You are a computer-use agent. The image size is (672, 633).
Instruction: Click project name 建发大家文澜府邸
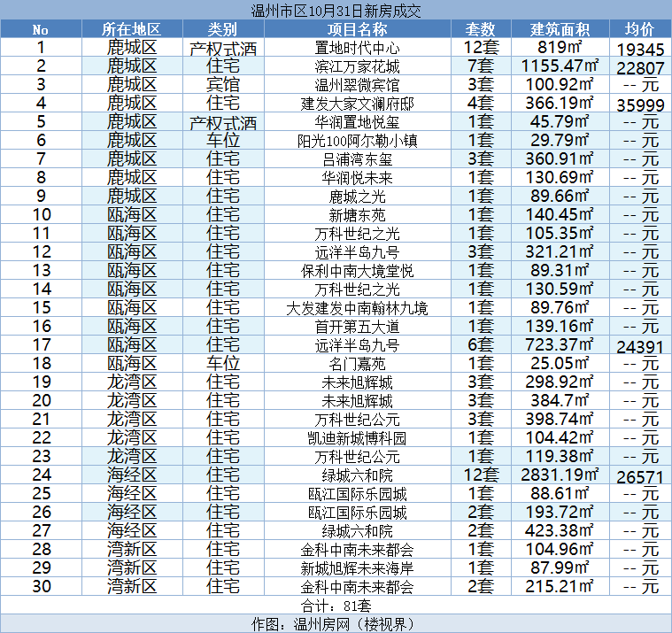[x=357, y=104]
